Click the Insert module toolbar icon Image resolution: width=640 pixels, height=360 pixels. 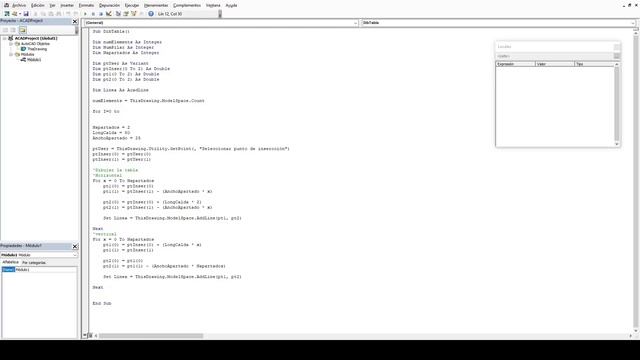[14, 14]
